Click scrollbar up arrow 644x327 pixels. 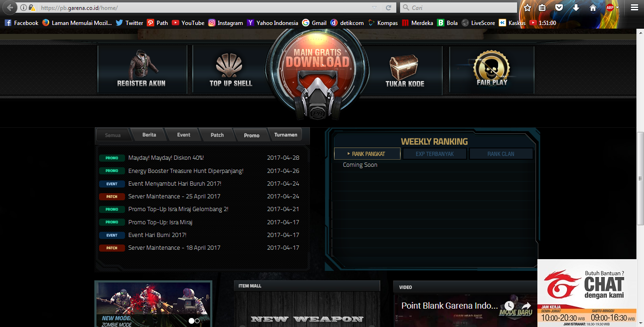tap(640, 32)
